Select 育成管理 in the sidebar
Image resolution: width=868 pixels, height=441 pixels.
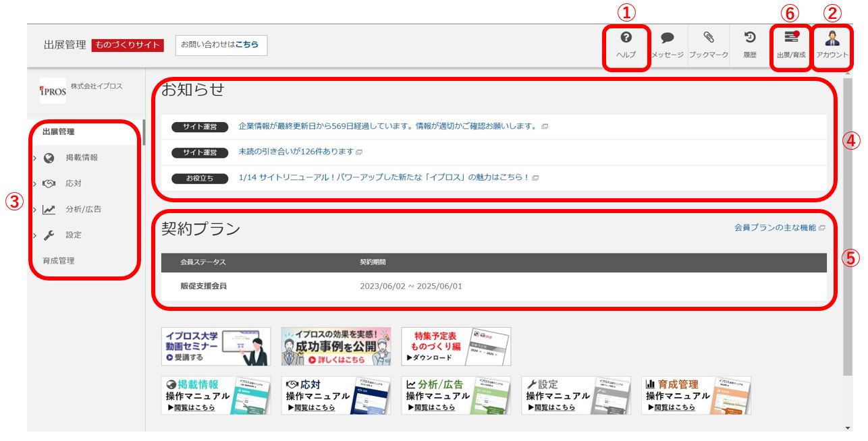click(x=58, y=261)
